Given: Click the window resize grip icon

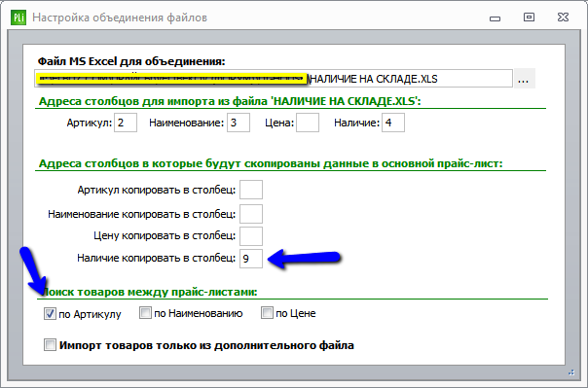Looking at the screenshot, I should pyautogui.click(x=571, y=372).
